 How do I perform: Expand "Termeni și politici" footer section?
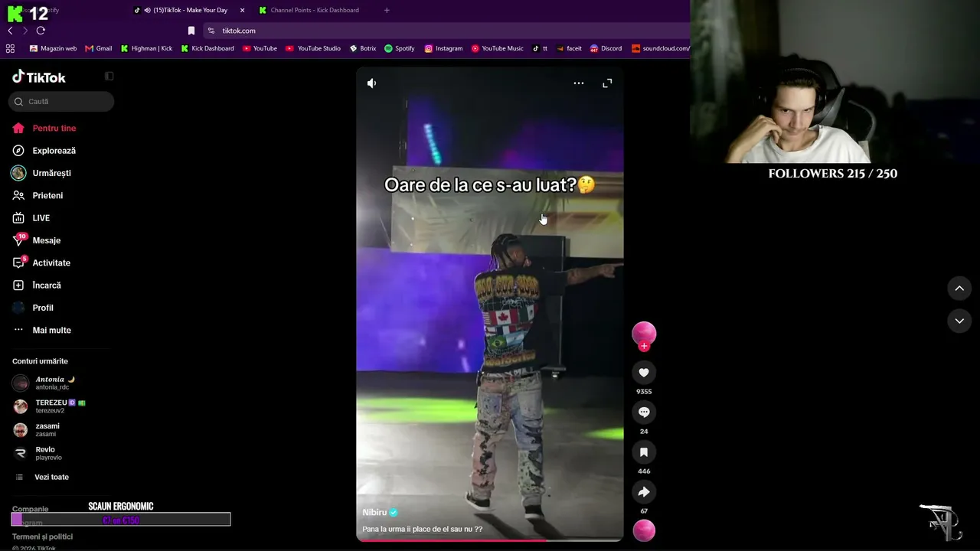(x=42, y=536)
